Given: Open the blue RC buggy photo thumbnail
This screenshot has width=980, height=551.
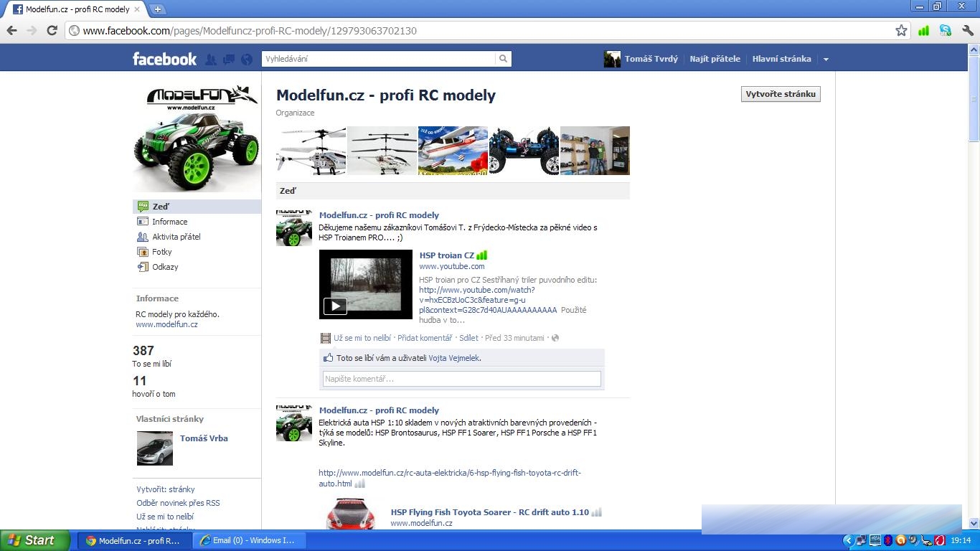Looking at the screenshot, I should tap(524, 151).
